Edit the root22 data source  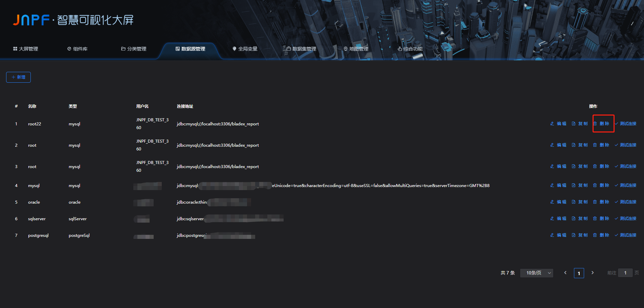point(558,124)
